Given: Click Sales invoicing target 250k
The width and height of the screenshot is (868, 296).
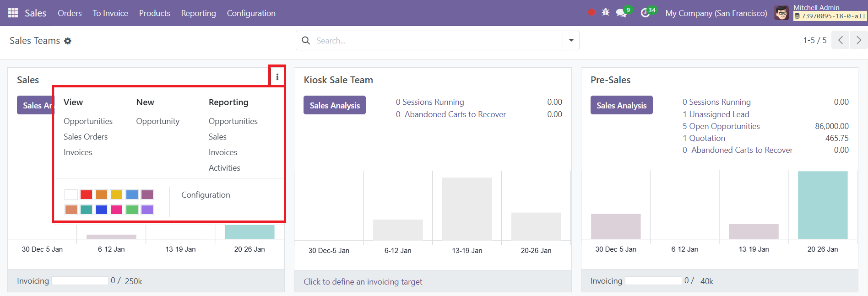Looking at the screenshot, I should click(133, 281).
